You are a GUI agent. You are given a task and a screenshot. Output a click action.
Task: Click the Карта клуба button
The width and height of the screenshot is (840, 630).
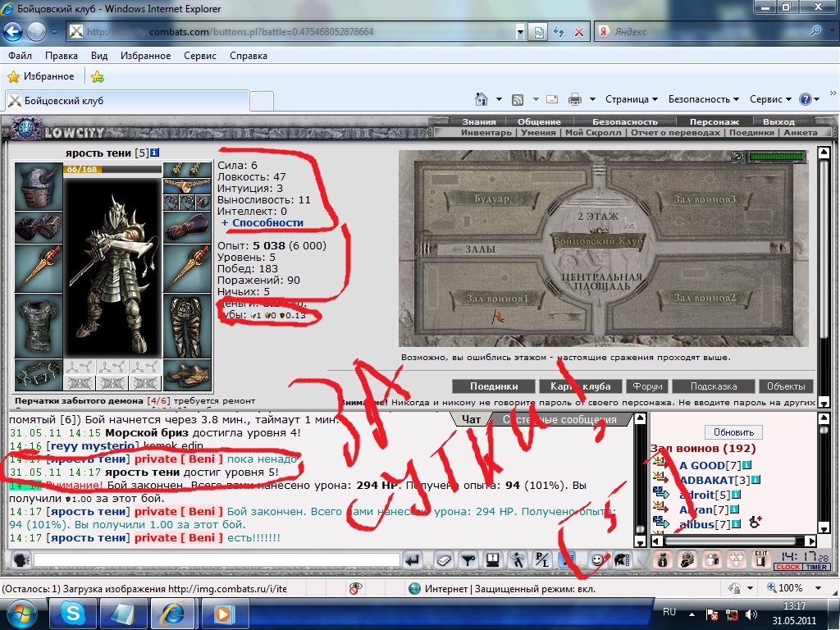581,386
